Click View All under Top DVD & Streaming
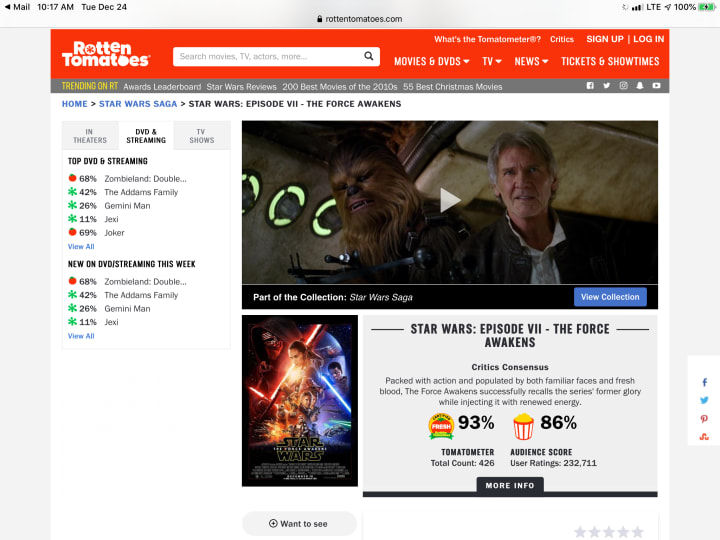The width and height of the screenshot is (720, 540). [x=81, y=246]
